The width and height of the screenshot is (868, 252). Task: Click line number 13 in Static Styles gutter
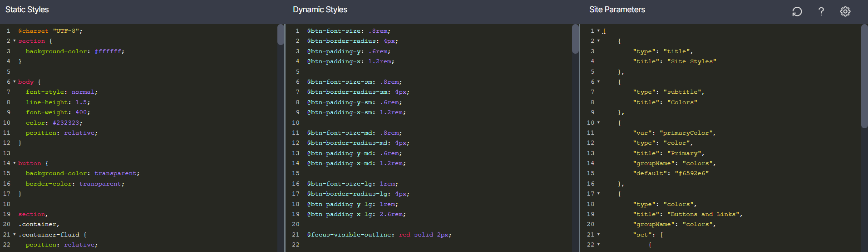7,153
